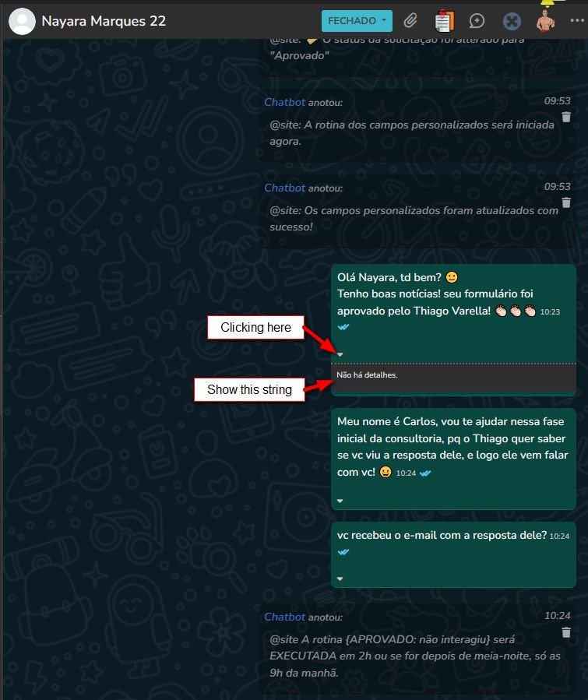Click the round X icon in header
Viewport: 588px width, 700px height.
(x=512, y=21)
